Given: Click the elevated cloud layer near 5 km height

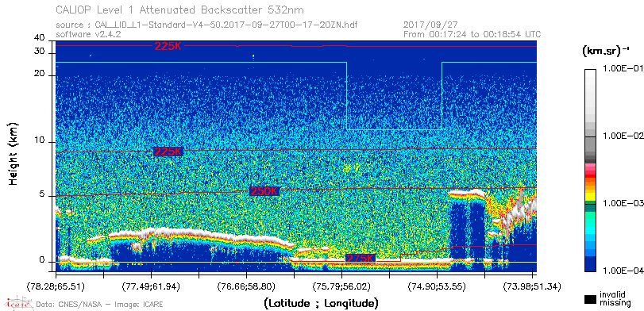Looking at the screenshot, I should [467, 194].
